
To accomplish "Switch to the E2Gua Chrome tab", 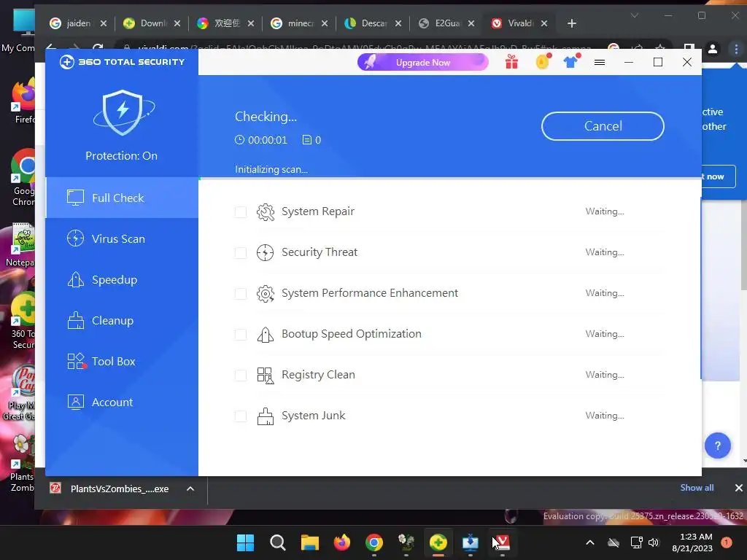I will pos(446,23).
